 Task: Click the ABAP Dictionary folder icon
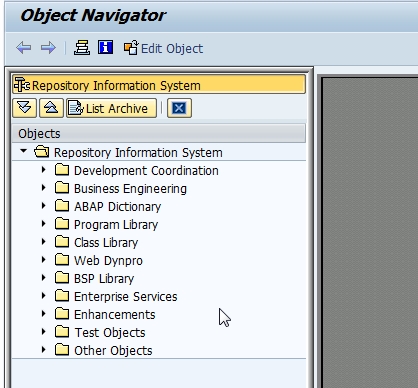tap(62, 206)
